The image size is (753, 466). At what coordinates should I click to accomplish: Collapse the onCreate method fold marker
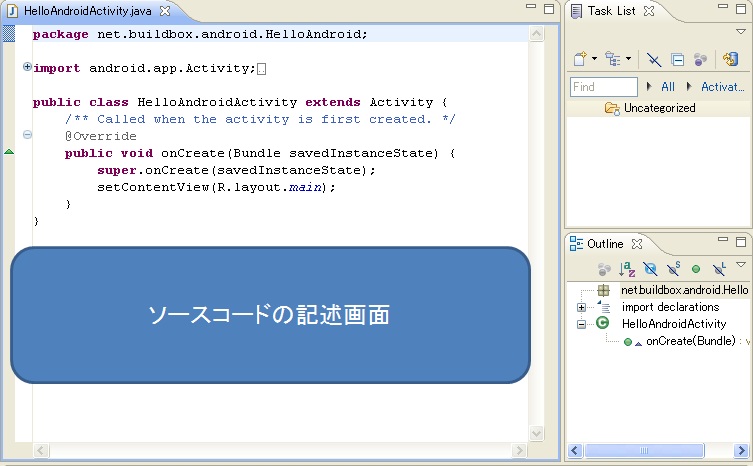[x=27, y=135]
